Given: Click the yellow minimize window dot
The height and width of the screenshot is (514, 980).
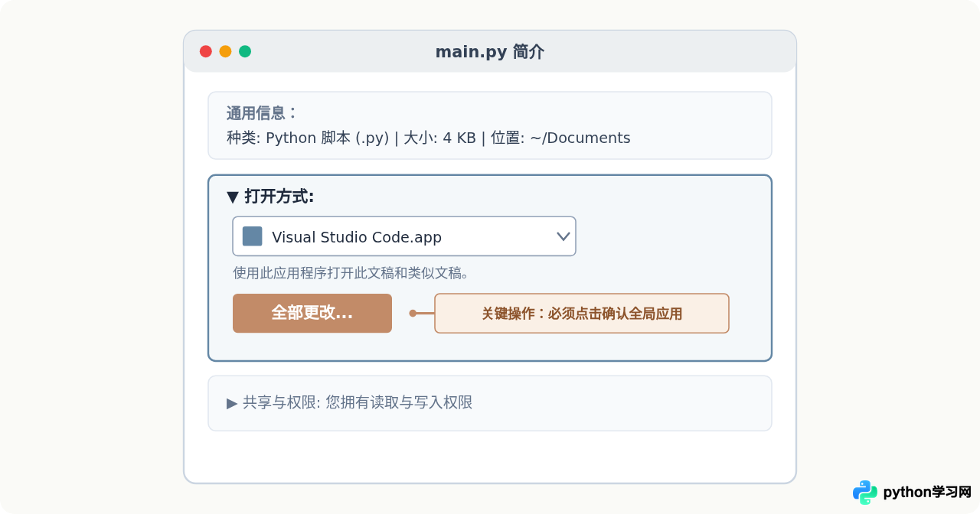Looking at the screenshot, I should coord(225,51).
